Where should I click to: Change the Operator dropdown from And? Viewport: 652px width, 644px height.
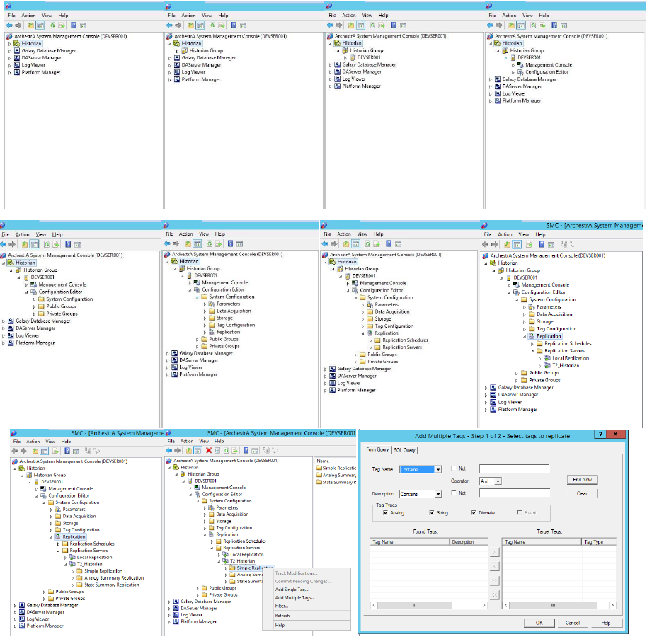click(497, 482)
